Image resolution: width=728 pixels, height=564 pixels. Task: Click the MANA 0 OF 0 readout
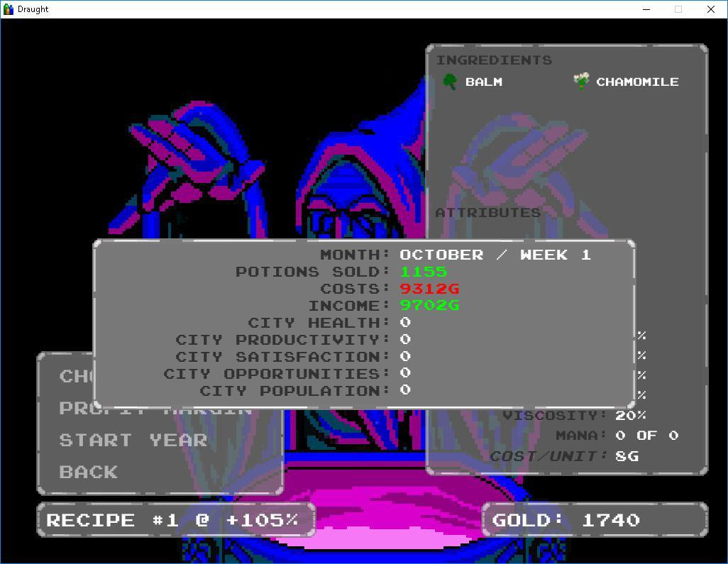pyautogui.click(x=646, y=436)
